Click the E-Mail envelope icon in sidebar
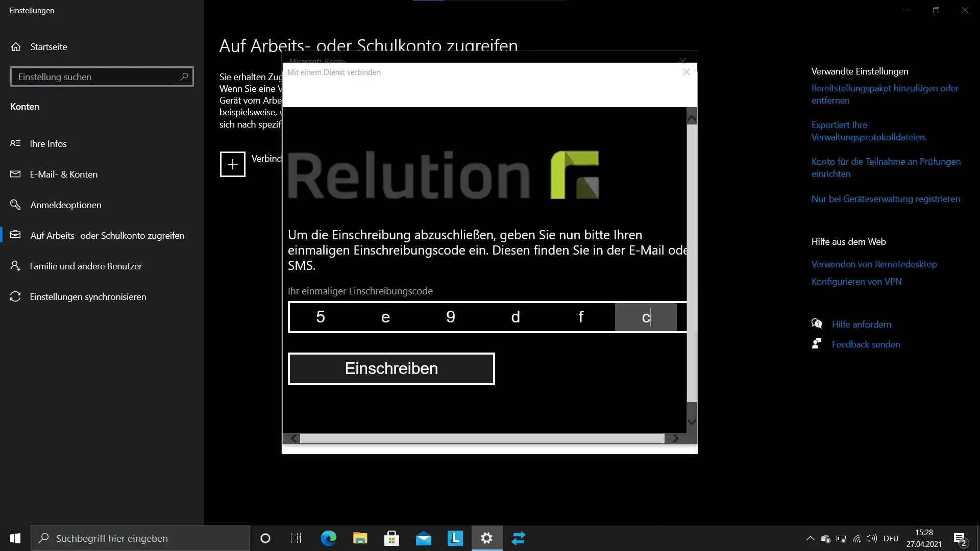Viewport: 980px width, 551px height. (15, 174)
